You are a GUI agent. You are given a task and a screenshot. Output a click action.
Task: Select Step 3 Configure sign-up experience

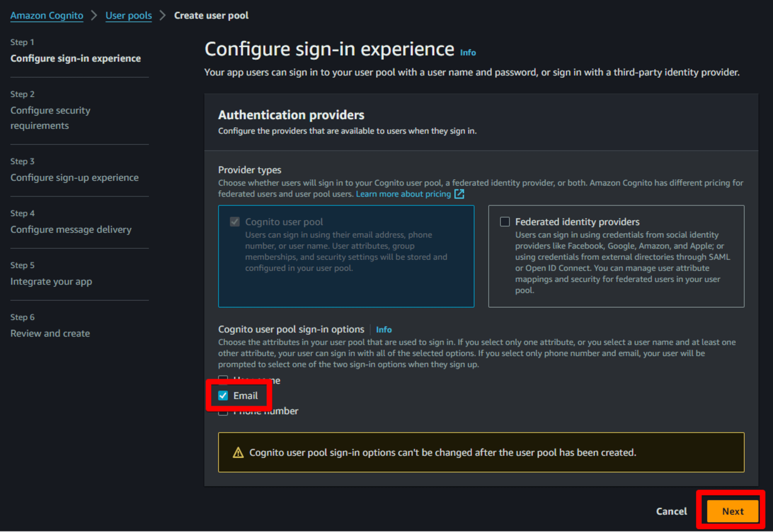pyautogui.click(x=74, y=177)
